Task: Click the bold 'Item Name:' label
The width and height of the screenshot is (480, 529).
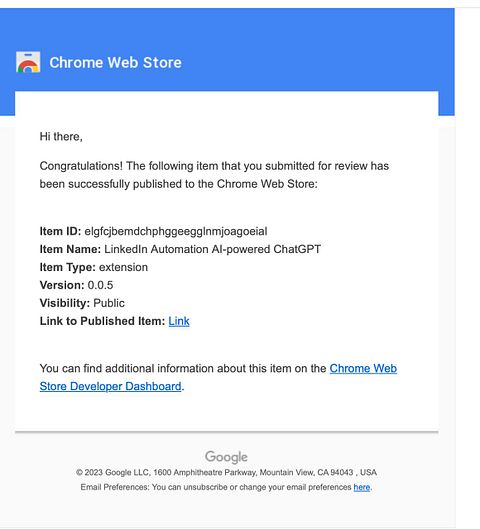Action: (70, 249)
